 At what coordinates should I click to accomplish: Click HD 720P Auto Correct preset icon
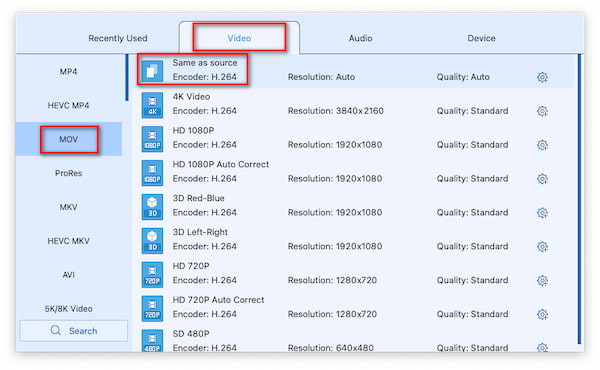click(x=152, y=308)
